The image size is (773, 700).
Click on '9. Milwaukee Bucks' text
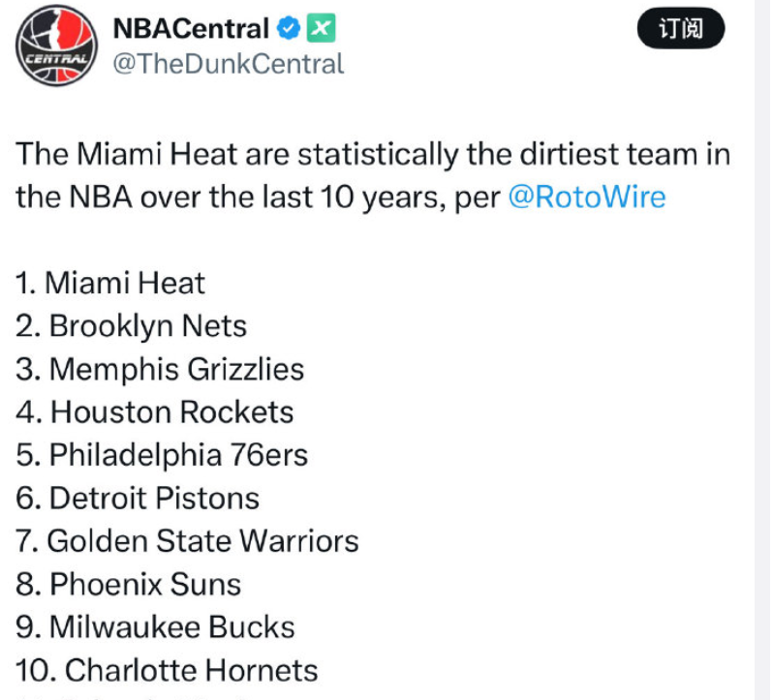155,626
